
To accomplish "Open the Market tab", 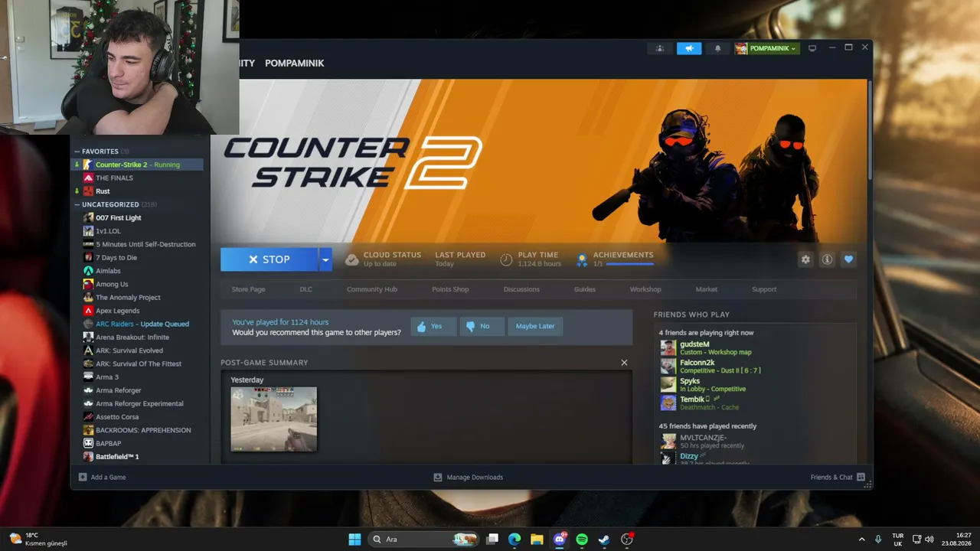I will tap(707, 289).
